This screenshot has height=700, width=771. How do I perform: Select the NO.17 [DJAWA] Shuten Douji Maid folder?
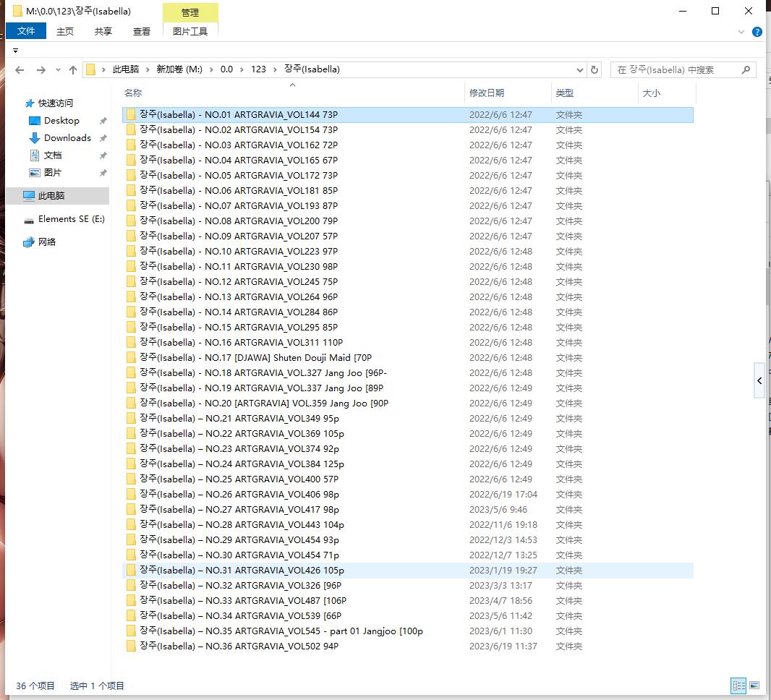pos(255,358)
